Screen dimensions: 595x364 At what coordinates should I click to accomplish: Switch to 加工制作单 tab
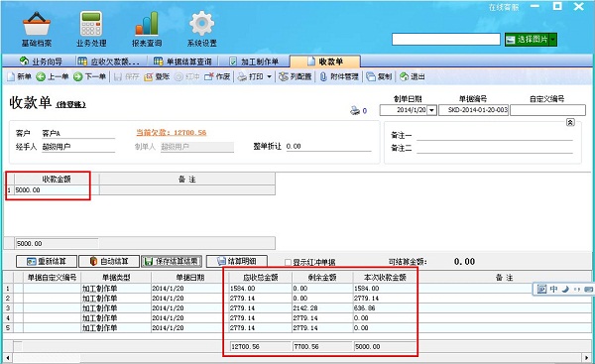254,61
